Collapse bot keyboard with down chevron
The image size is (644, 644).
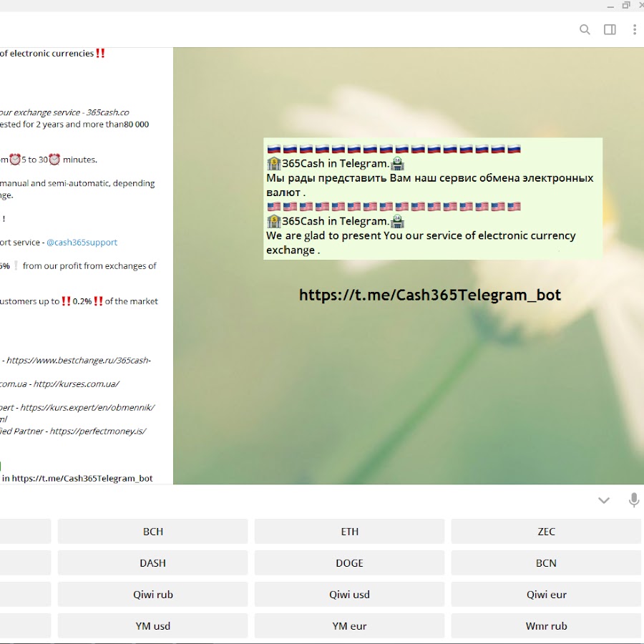click(604, 500)
